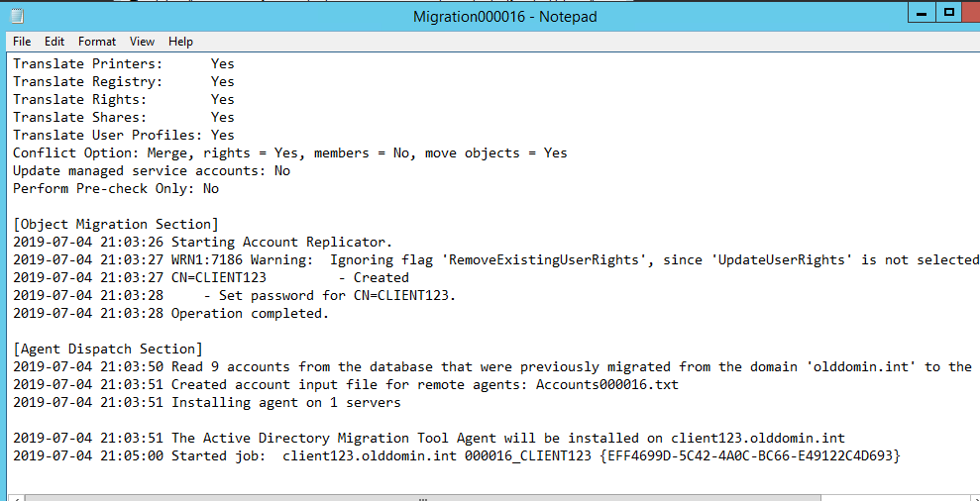The height and width of the screenshot is (501, 980).
Task: Minimize the Notepad window
Action: tap(923, 13)
